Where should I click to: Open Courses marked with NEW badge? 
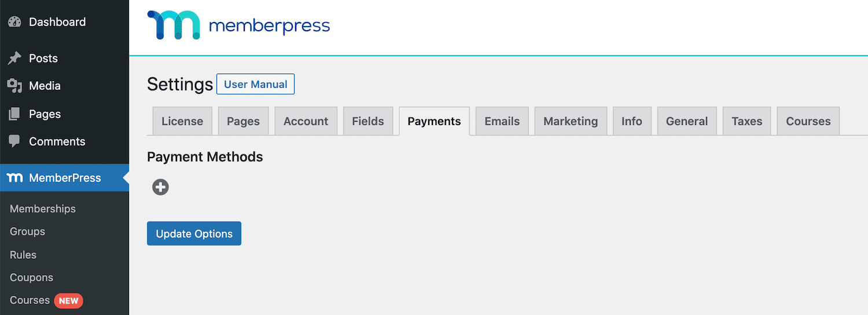30,300
